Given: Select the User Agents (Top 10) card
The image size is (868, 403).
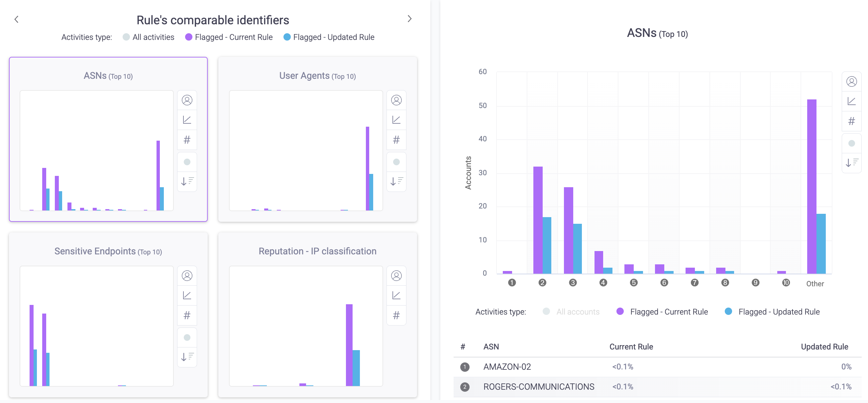Looking at the screenshot, I should [317, 76].
